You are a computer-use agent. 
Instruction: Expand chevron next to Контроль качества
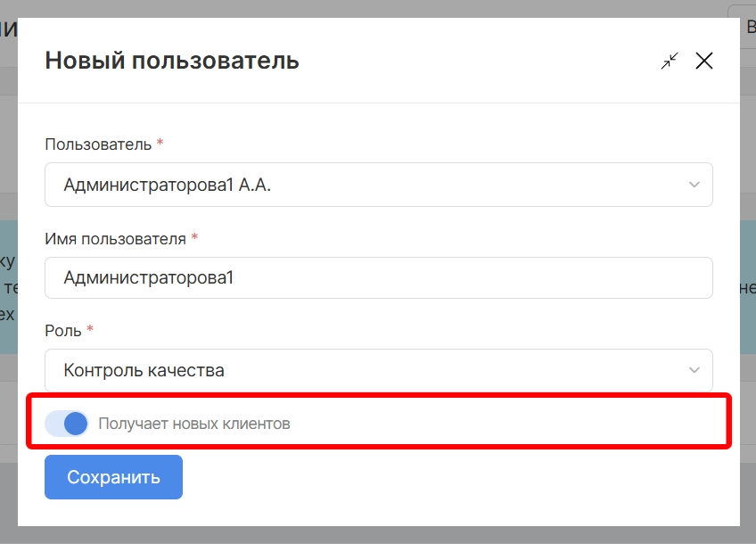point(694,370)
